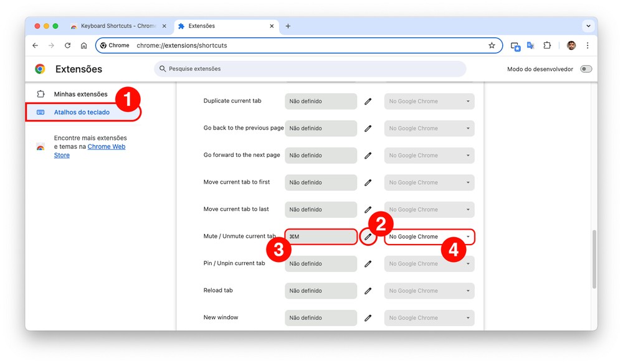Click the back navigation arrow
This screenshot has width=623, height=364.
36,45
